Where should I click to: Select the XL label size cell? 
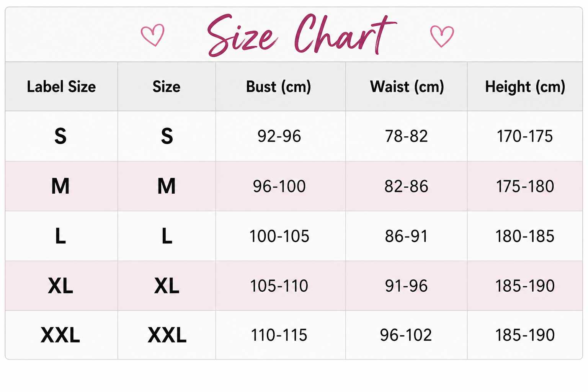pyautogui.click(x=60, y=286)
